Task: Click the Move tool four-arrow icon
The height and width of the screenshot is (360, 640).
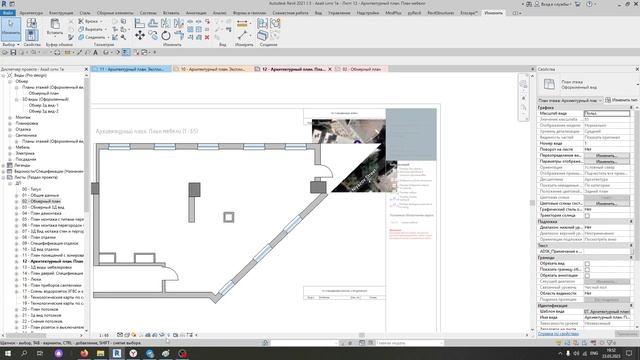Action: tap(140, 36)
